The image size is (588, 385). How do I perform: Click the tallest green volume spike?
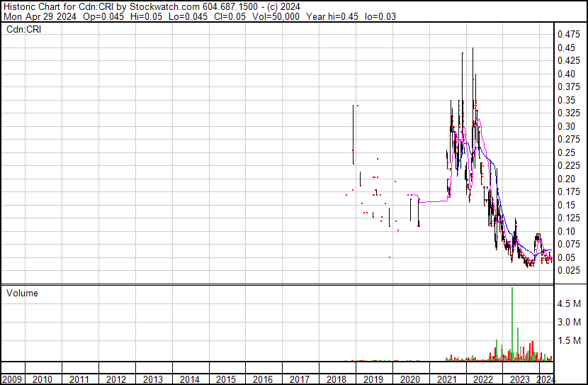pos(511,319)
